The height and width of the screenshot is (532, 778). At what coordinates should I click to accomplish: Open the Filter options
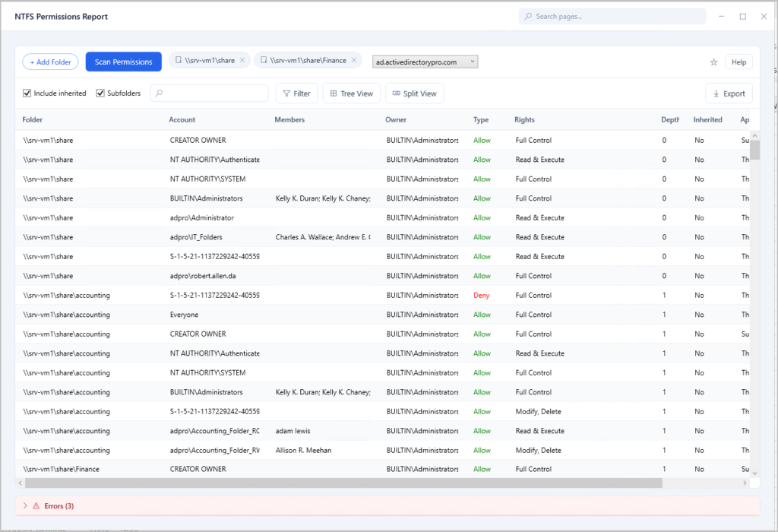297,93
